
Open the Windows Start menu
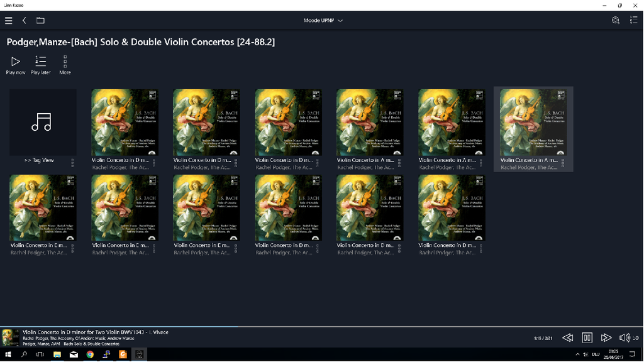pyautogui.click(x=8, y=354)
